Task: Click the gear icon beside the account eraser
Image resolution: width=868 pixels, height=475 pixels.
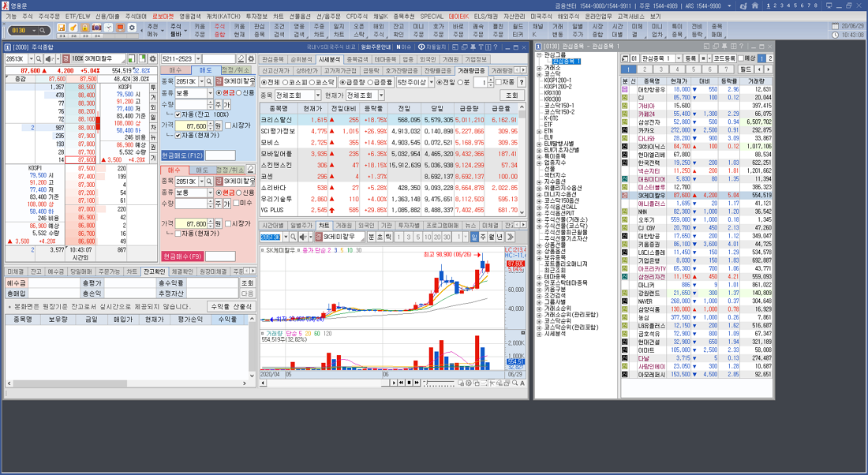Action: tap(251, 58)
